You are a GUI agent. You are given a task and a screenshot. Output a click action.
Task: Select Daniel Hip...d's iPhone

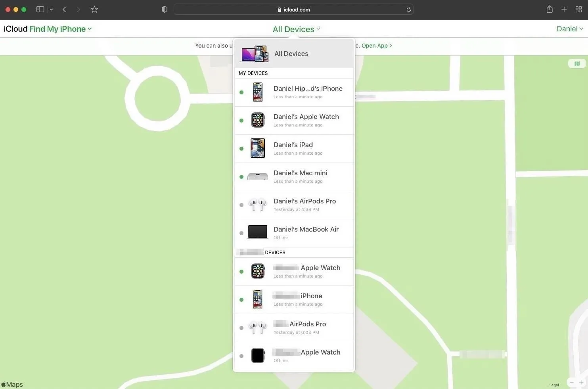click(x=294, y=92)
